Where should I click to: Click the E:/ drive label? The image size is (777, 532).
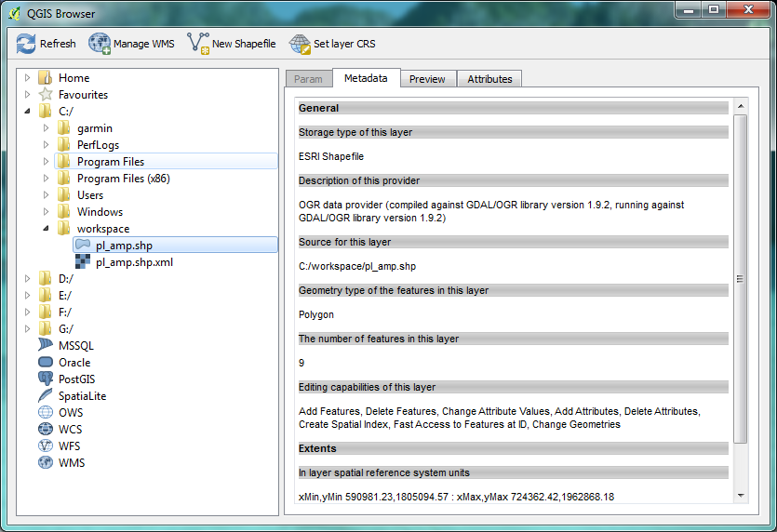click(65, 296)
